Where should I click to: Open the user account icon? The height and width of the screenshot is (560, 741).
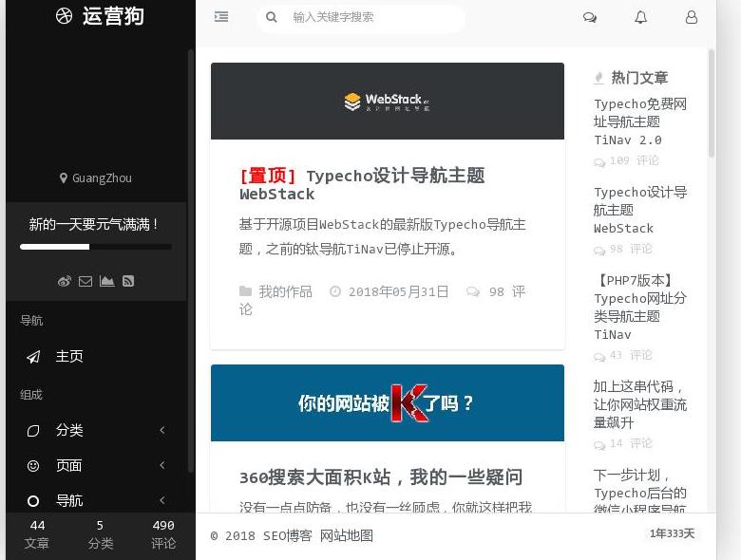[x=691, y=17]
